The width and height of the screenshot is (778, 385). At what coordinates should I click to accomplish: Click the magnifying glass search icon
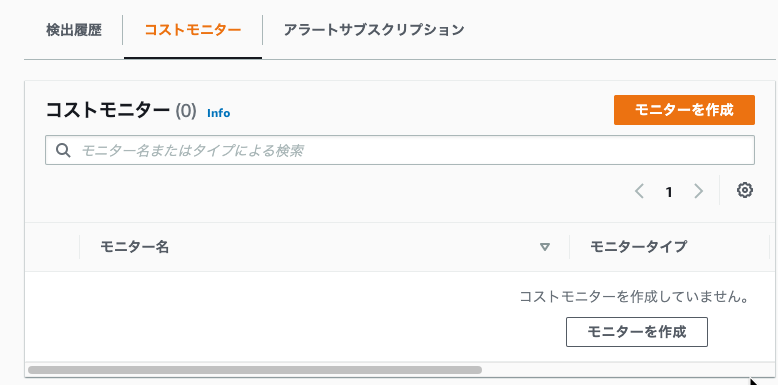(x=63, y=150)
